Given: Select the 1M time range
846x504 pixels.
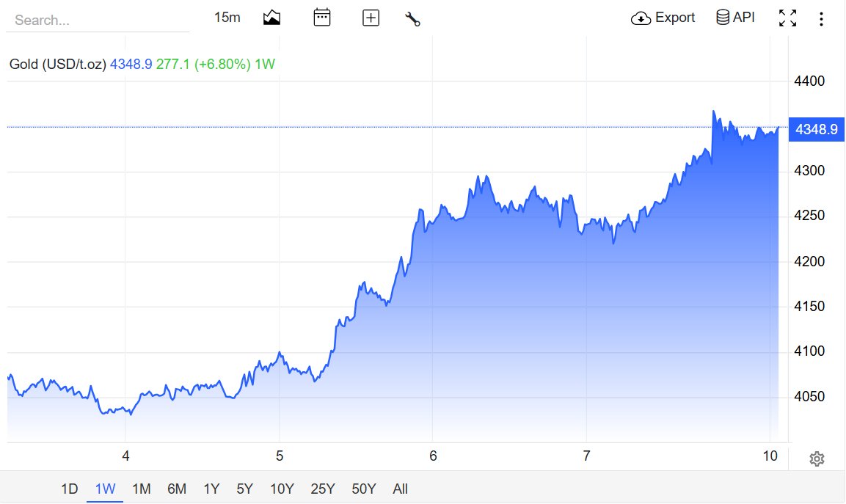Looking at the screenshot, I should coord(142,489).
